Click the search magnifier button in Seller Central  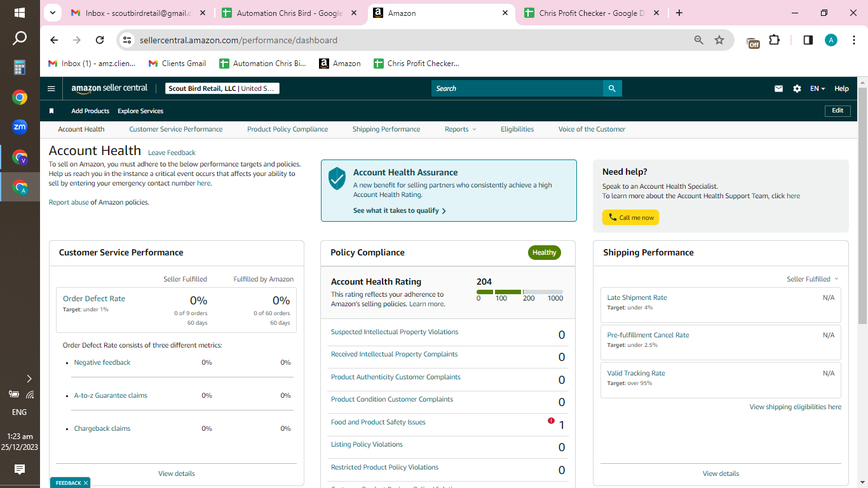(612, 88)
